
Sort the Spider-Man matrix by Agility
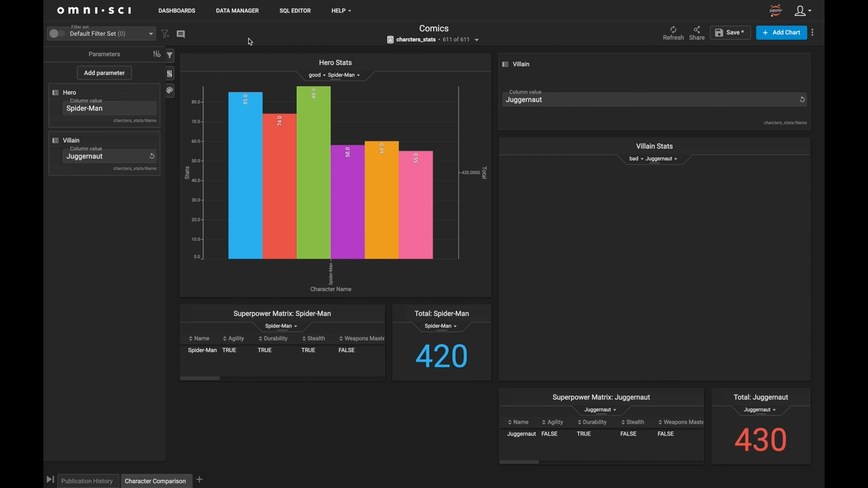tap(233, 339)
